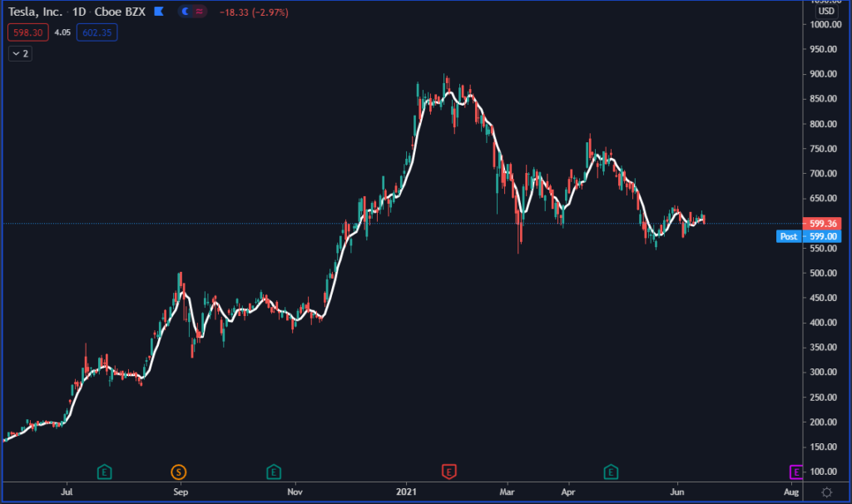This screenshot has width=852, height=504.
Task: Click the Jun label on the time axis
Action: 677,492
